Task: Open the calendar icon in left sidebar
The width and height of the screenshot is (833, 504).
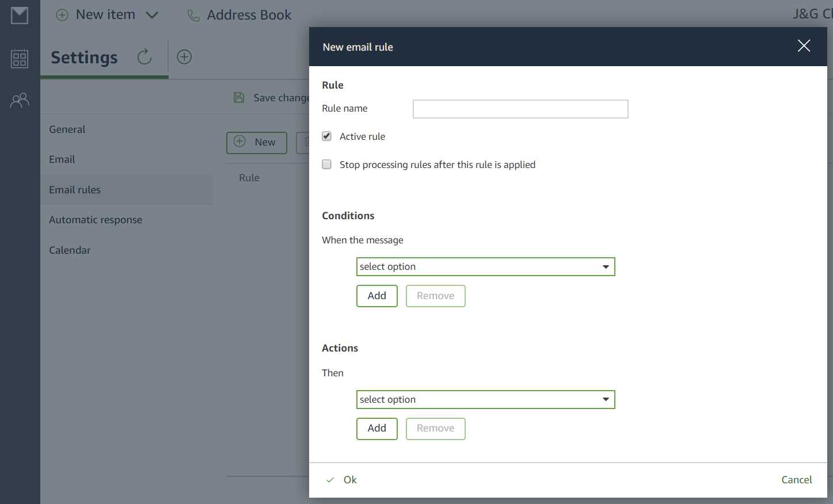Action: tap(20, 58)
